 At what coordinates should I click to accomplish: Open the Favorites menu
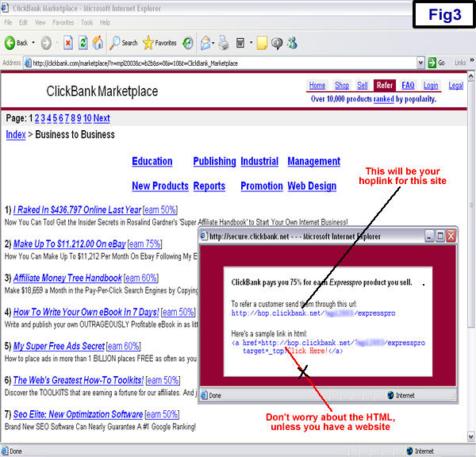[x=63, y=22]
